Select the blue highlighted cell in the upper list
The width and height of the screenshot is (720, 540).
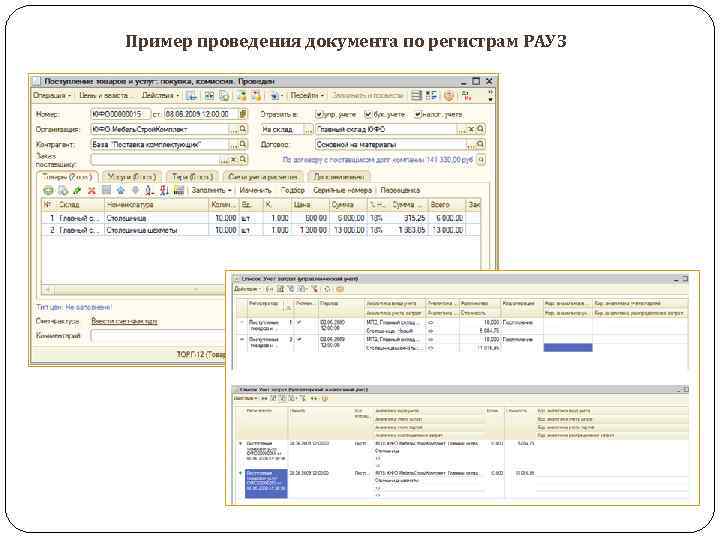point(568,348)
